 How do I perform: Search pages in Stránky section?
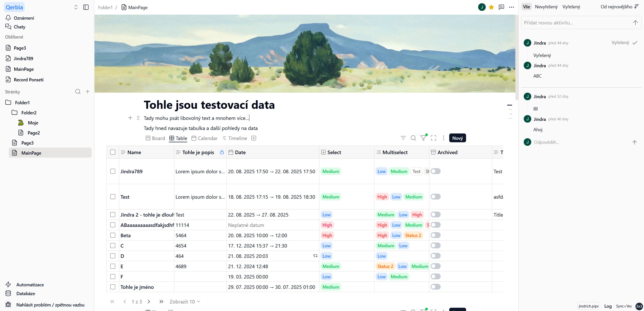(x=78, y=92)
